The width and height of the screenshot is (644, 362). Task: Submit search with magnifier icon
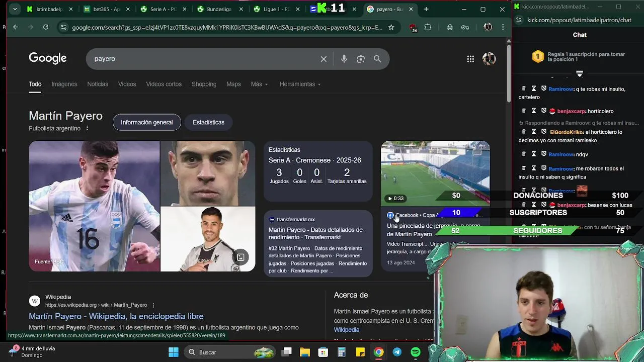coord(377,59)
